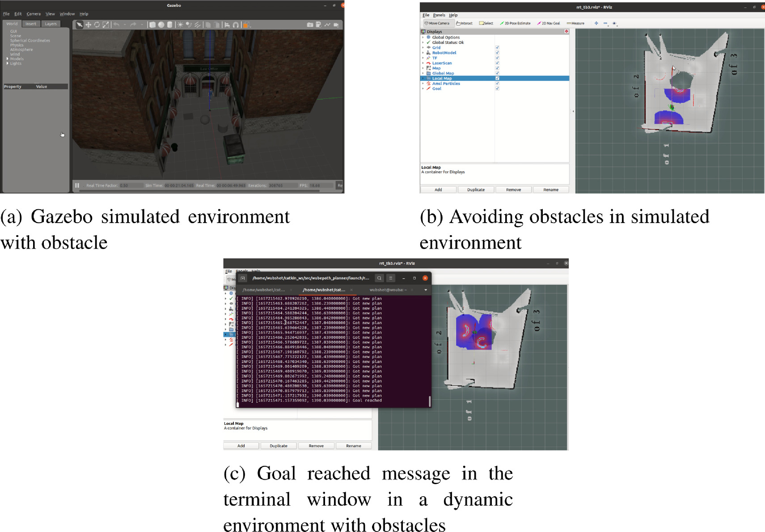This screenshot has height=532, width=765.
Task: Select the Measure tool in RViz
Action: (577, 23)
